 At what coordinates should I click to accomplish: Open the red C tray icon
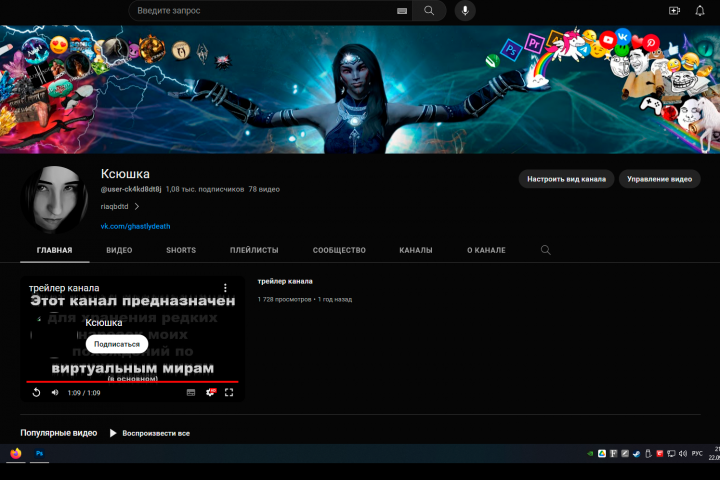coord(659,454)
